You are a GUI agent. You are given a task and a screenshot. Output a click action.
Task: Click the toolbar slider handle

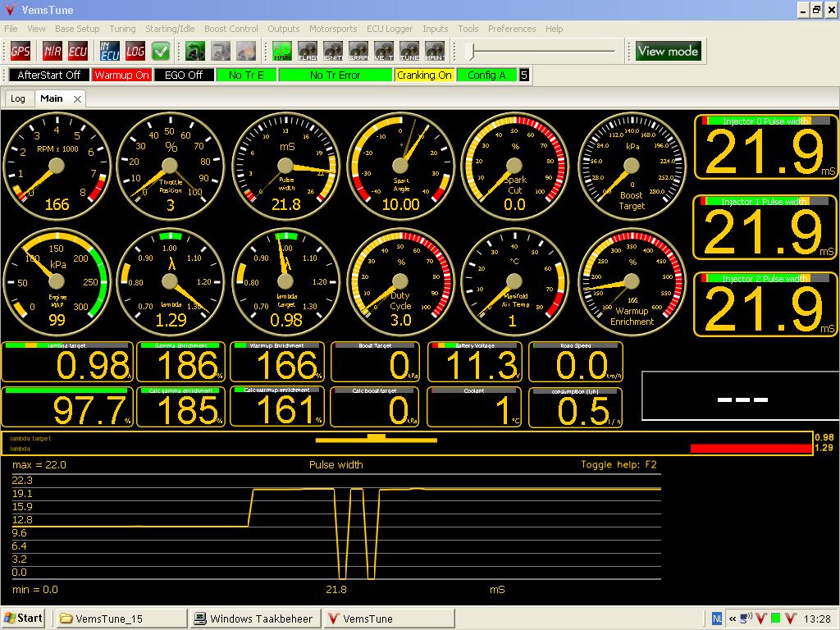[470, 52]
